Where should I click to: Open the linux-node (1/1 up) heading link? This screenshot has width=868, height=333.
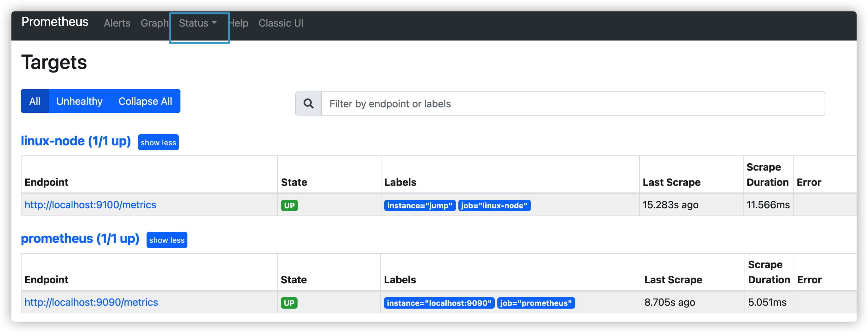click(x=76, y=141)
